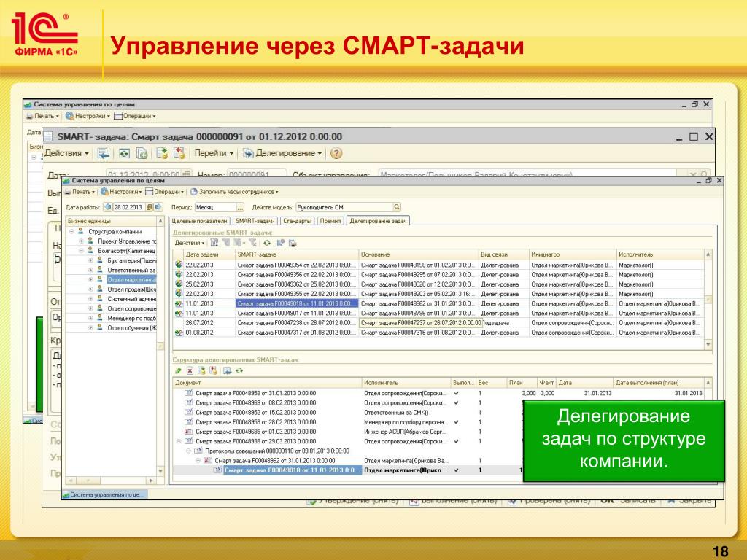The width and height of the screenshot is (747, 560).
Task: Sort by the Вид связи column header
Action: click(503, 254)
